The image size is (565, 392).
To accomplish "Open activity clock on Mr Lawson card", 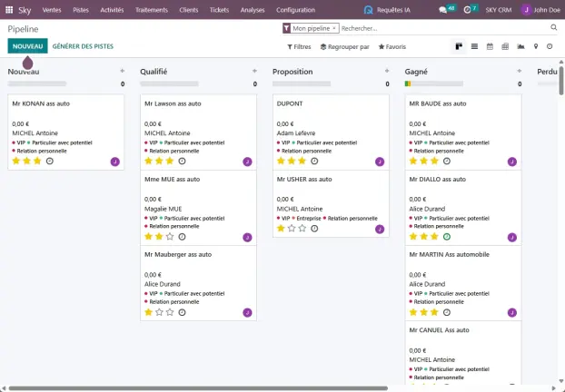I will click(182, 161).
